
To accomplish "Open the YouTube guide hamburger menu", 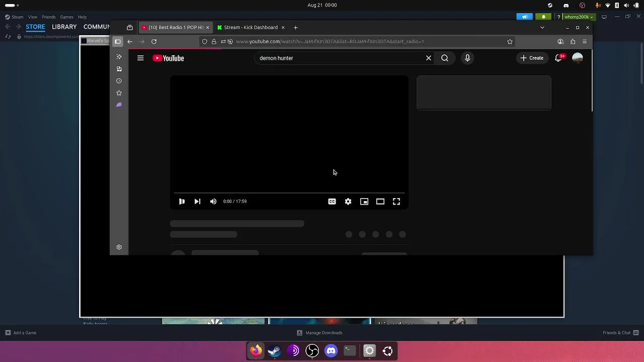I will (140, 58).
